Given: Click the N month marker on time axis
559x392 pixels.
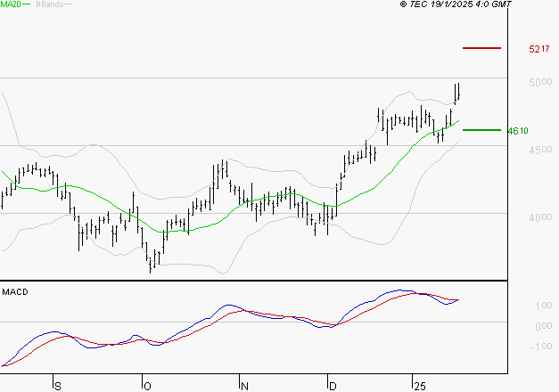Looking at the screenshot, I should tap(244, 386).
